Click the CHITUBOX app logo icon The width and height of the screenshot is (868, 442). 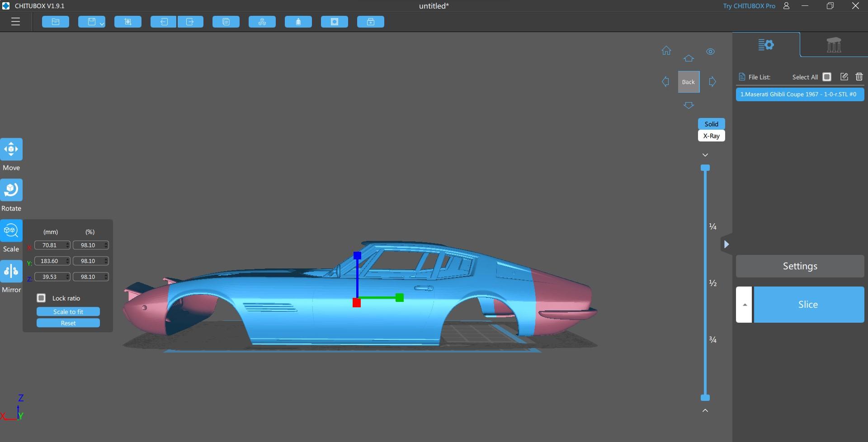pos(6,6)
